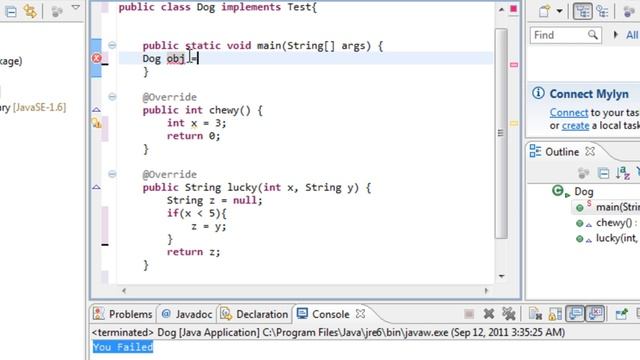
Task: Toggle Show Console on standard error
Action: (595, 314)
